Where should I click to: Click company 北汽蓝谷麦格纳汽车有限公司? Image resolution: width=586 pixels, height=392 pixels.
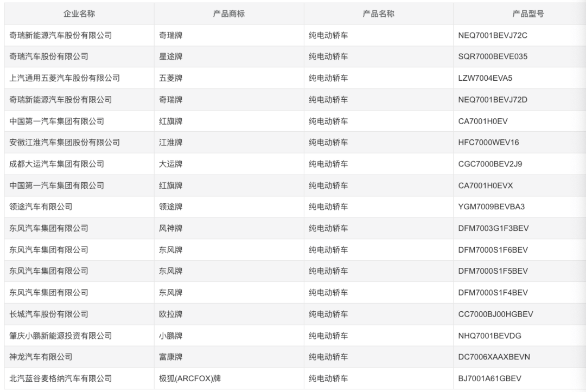click(x=61, y=378)
